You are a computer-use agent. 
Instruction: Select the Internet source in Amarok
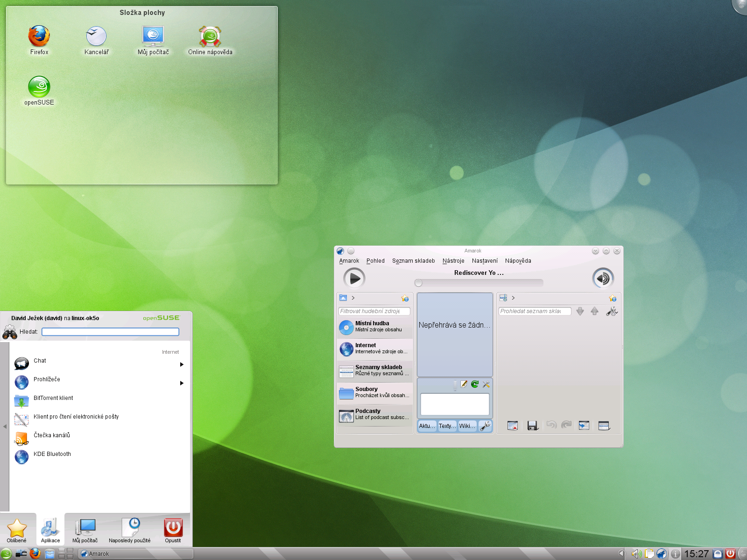click(x=375, y=349)
